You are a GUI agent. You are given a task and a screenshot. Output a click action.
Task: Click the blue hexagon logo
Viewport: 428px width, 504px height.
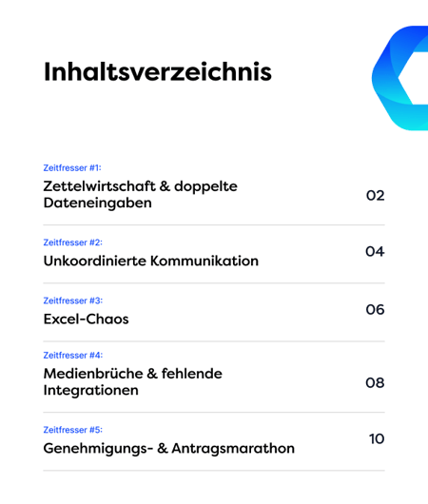click(400, 78)
